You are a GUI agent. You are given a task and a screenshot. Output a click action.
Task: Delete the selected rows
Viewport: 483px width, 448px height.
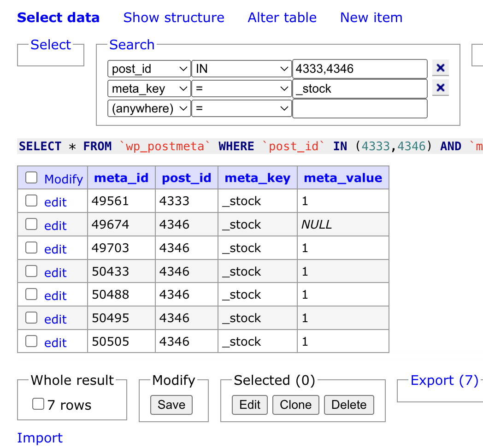click(x=349, y=405)
